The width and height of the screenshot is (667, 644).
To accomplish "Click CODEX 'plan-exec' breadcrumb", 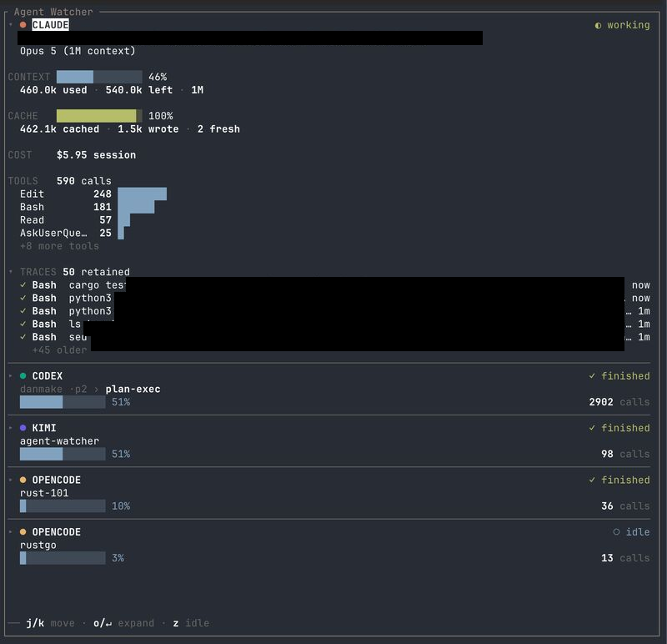I will coord(133,389).
